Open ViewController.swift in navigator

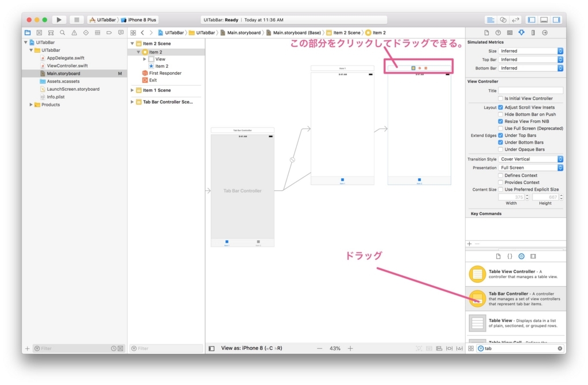pos(67,66)
